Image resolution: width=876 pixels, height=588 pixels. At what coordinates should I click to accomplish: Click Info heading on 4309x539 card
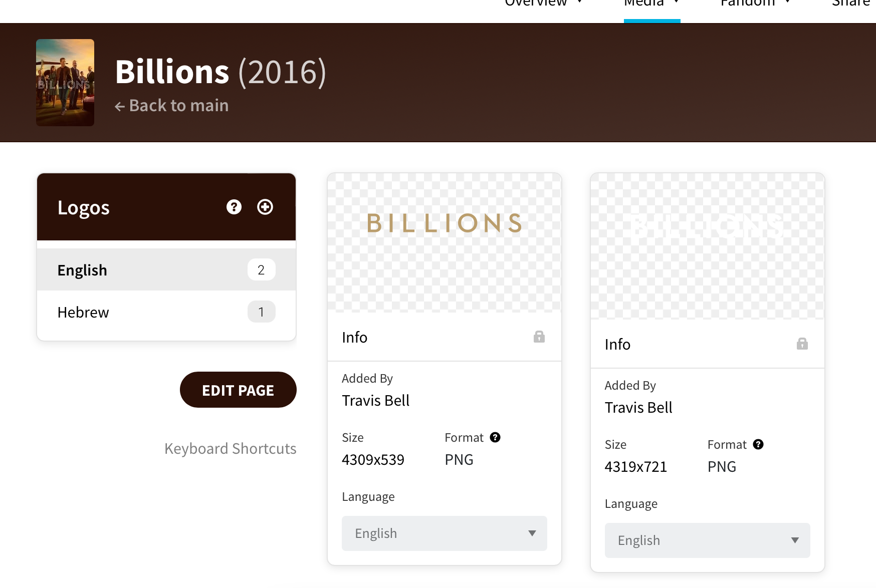354,338
